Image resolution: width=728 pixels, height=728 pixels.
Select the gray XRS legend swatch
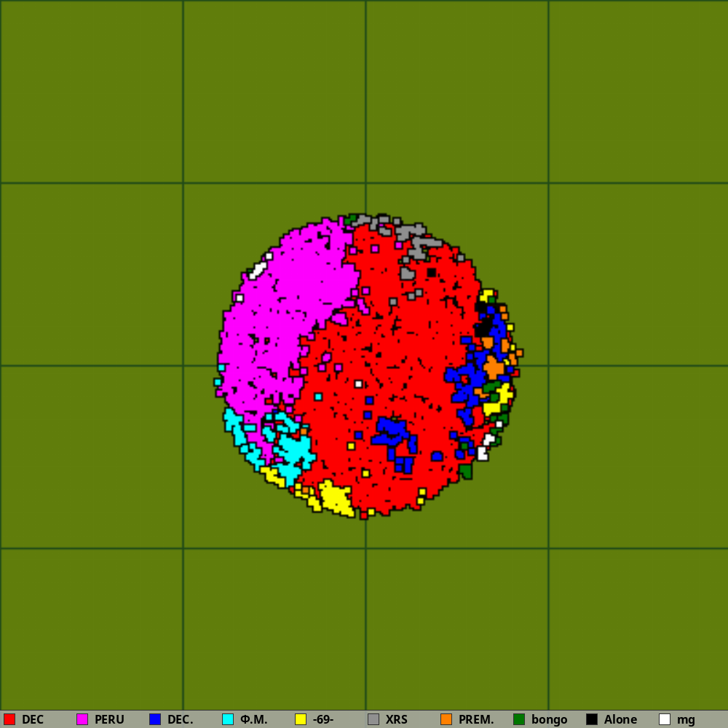coord(373,719)
